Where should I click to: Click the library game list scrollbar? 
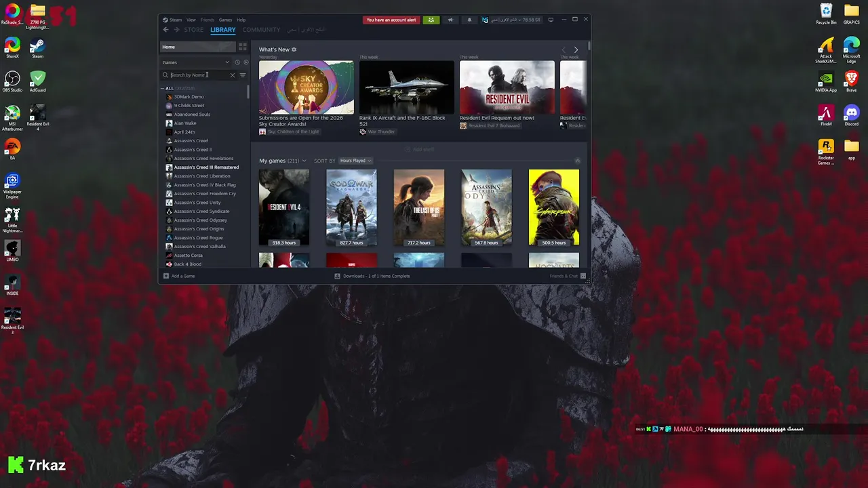point(248,91)
